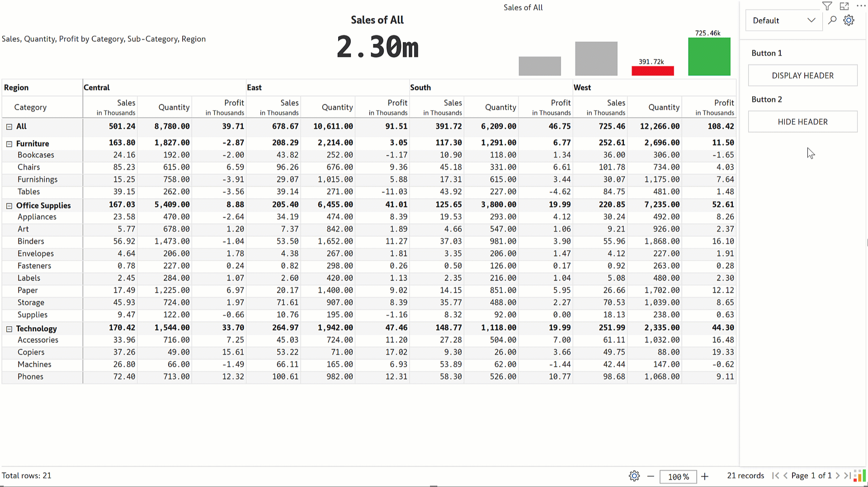Click the colored bar chart icon at bottom right

[859, 476]
